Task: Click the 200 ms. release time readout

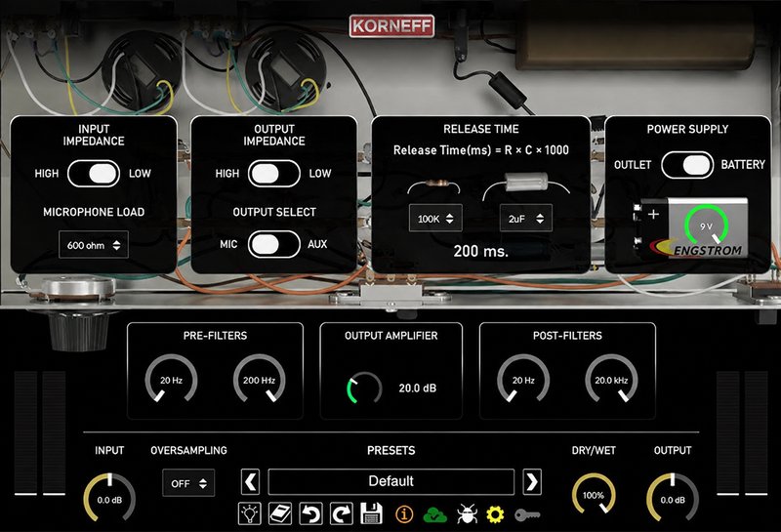Action: (x=481, y=251)
